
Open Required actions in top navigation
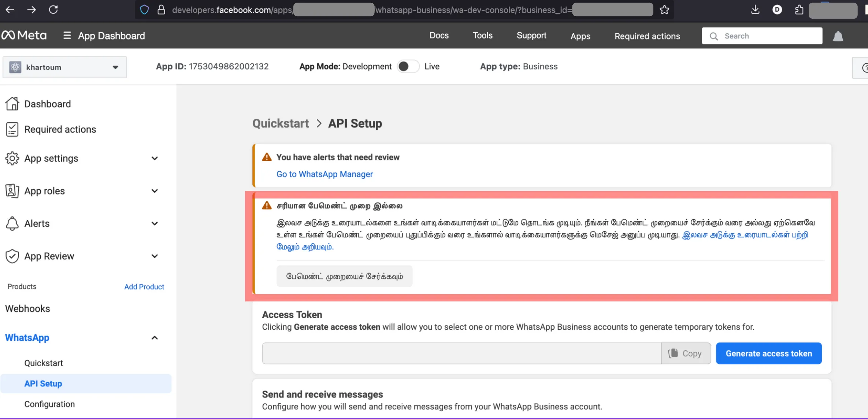click(647, 36)
